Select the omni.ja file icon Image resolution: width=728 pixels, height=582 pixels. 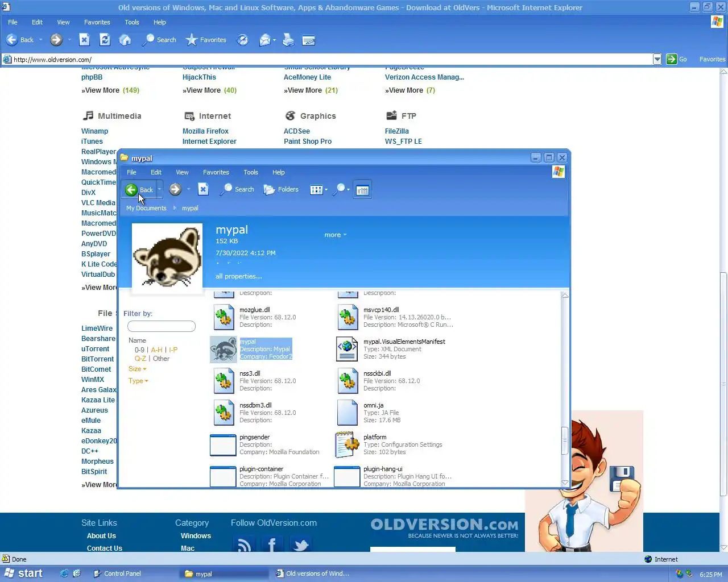(347, 413)
